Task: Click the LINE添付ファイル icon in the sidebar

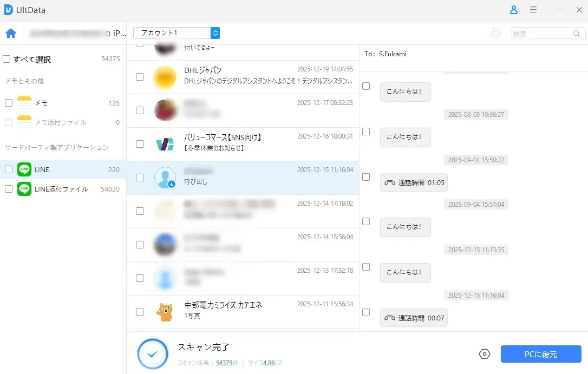Action: pyautogui.click(x=24, y=189)
